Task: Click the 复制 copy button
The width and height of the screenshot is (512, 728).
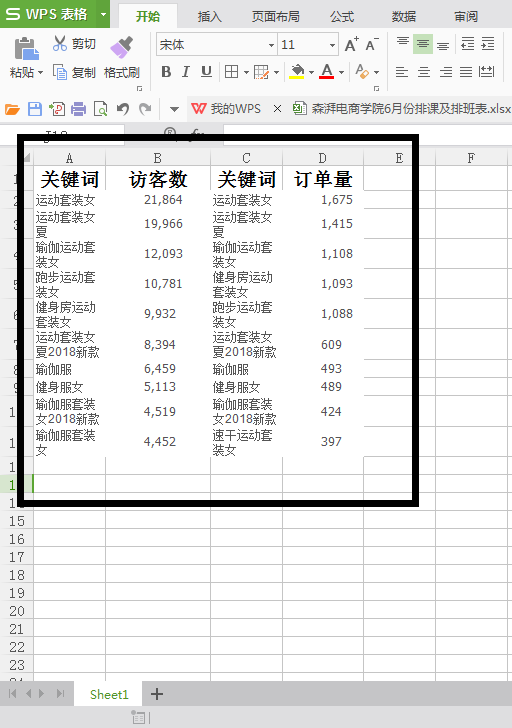Action: 74,72
